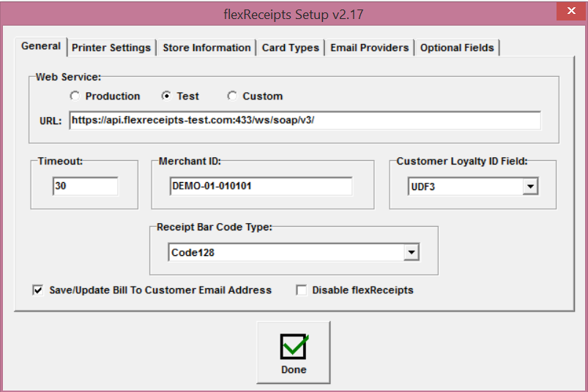
Task: Click the web service URL field
Action: tap(305, 121)
